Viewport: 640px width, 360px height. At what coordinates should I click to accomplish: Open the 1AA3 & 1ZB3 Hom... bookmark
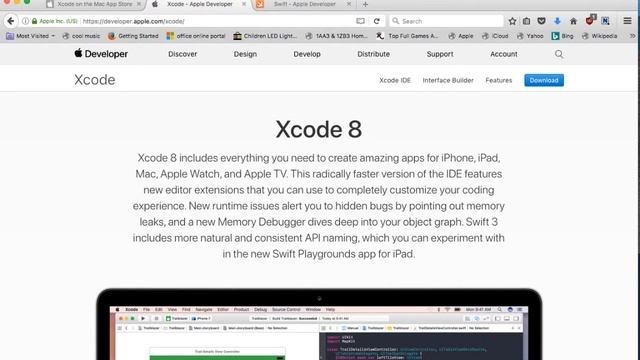click(x=337, y=36)
